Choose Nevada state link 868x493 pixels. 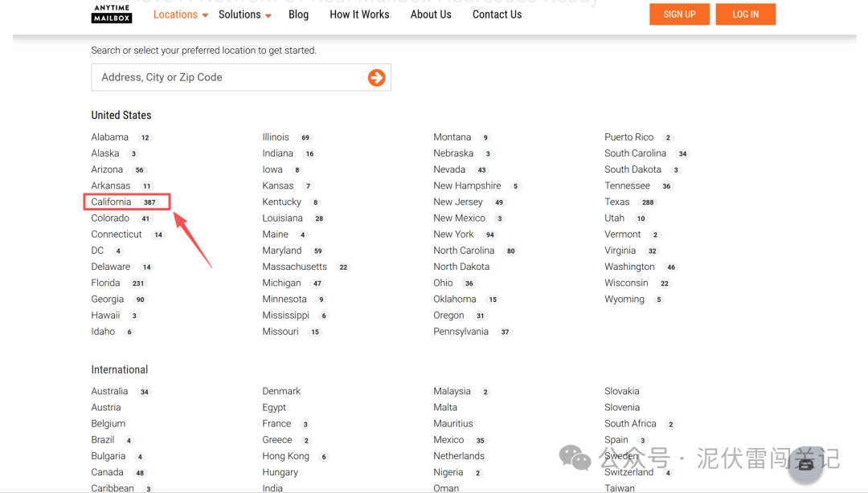[449, 169]
